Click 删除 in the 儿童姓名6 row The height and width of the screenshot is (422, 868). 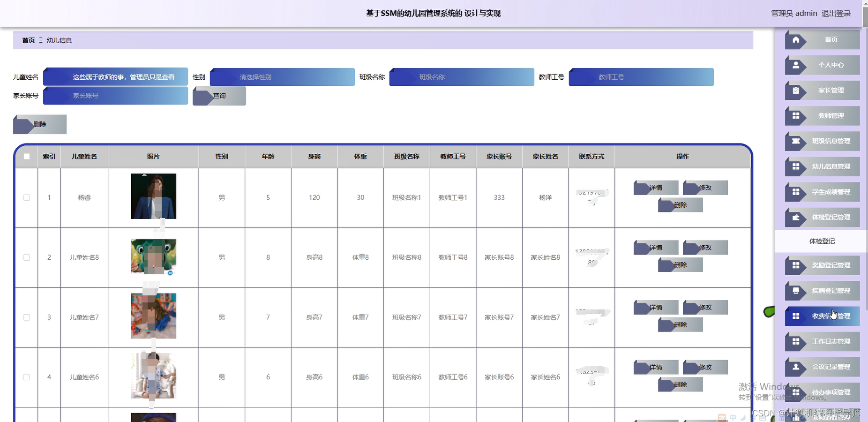point(681,384)
